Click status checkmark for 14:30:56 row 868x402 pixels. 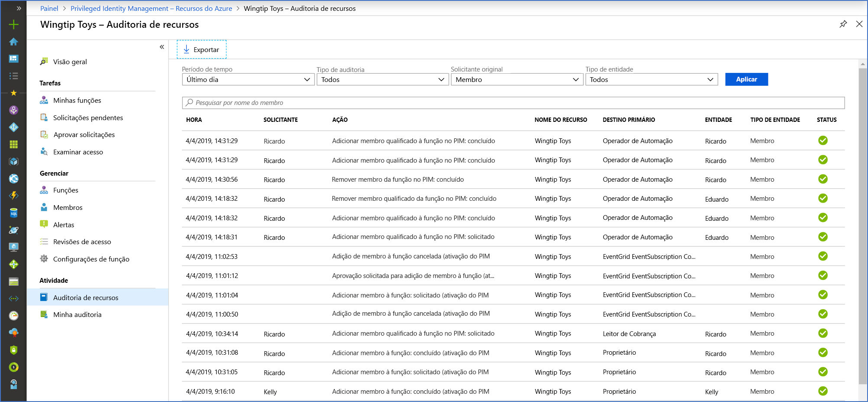(x=823, y=179)
